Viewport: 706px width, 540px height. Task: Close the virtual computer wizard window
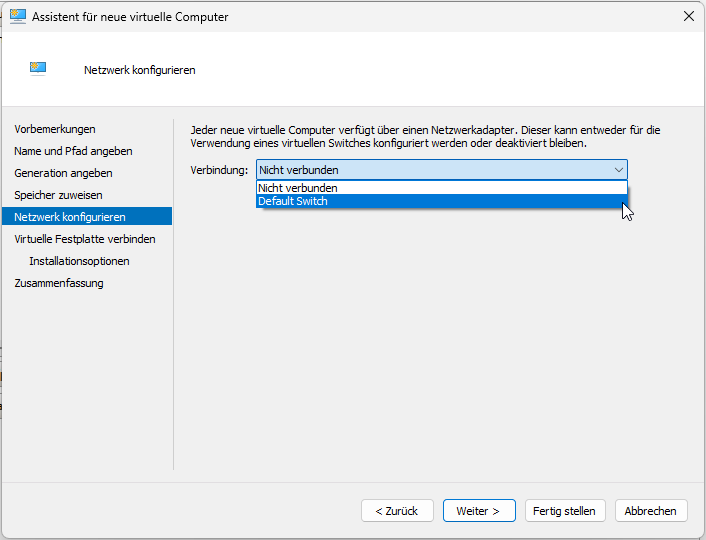coord(688,17)
